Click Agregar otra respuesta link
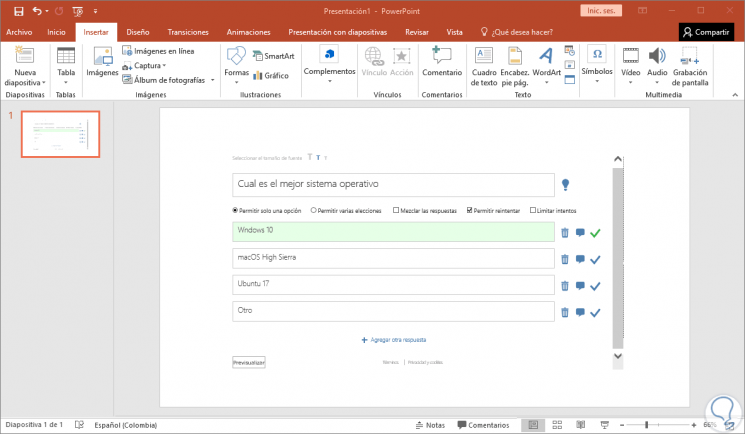The width and height of the screenshot is (745, 434). pyautogui.click(x=394, y=340)
